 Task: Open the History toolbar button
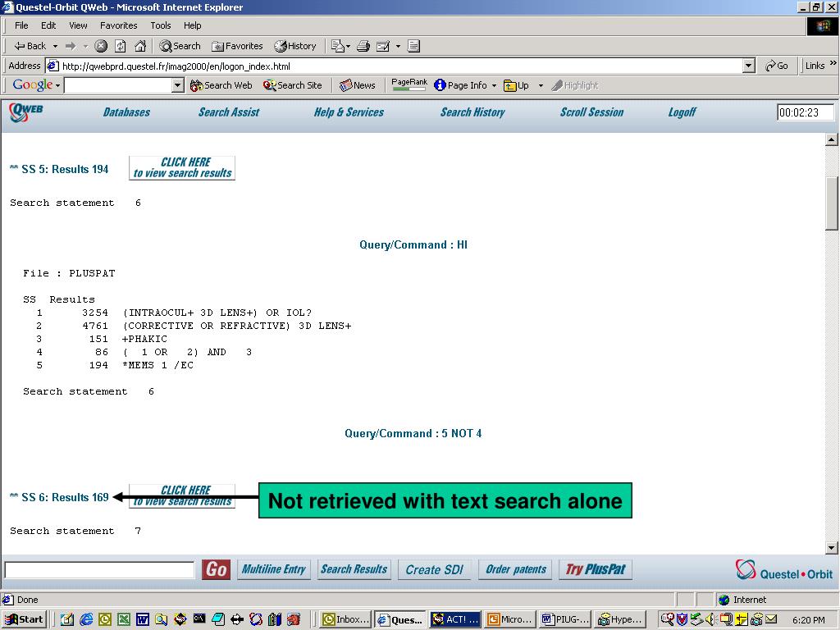[295, 46]
